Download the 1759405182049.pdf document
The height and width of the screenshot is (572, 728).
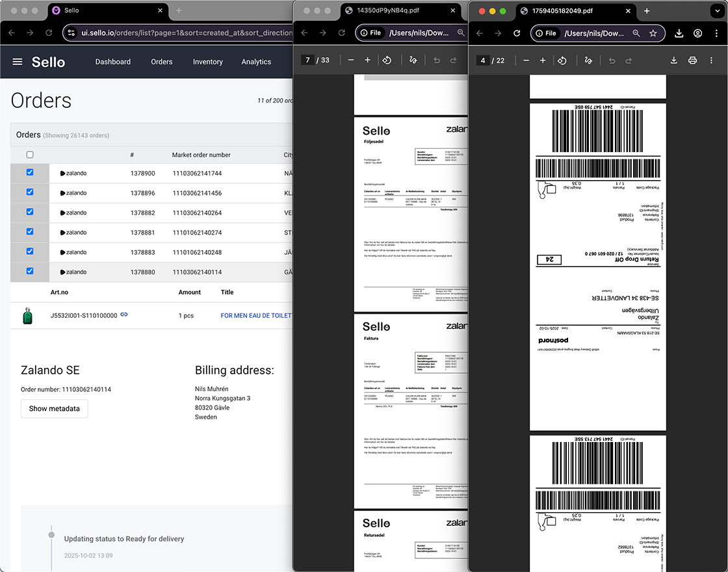674,60
